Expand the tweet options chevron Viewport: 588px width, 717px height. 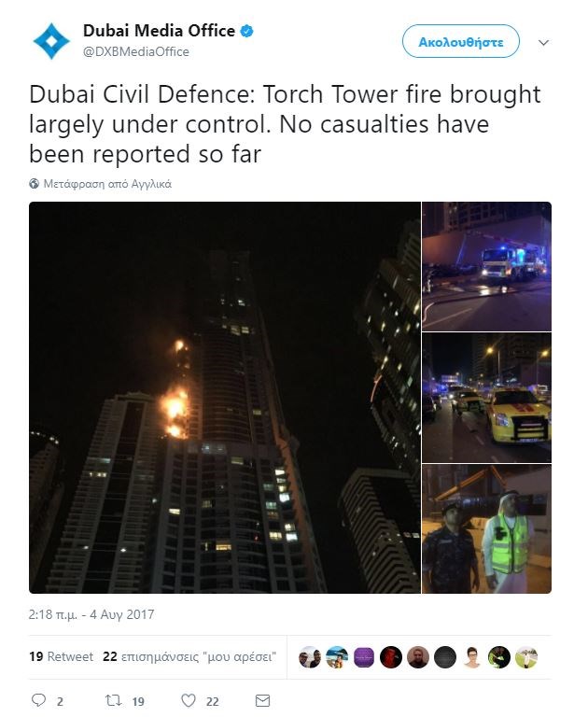click(x=543, y=43)
